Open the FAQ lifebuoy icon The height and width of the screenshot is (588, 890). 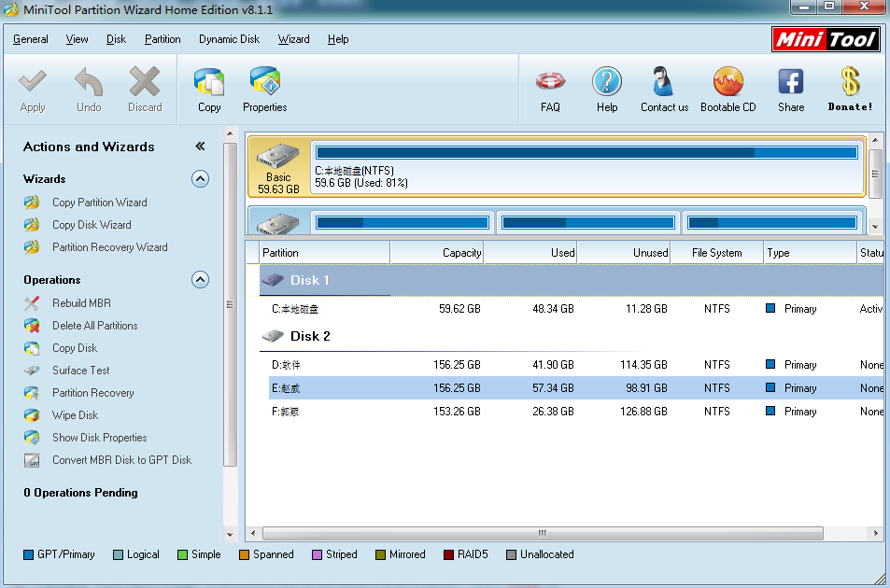tap(550, 81)
